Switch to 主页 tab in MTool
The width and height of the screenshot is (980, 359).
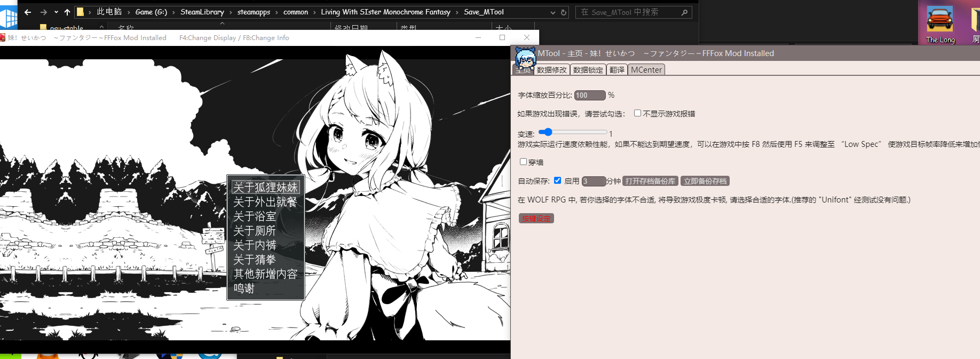point(523,70)
